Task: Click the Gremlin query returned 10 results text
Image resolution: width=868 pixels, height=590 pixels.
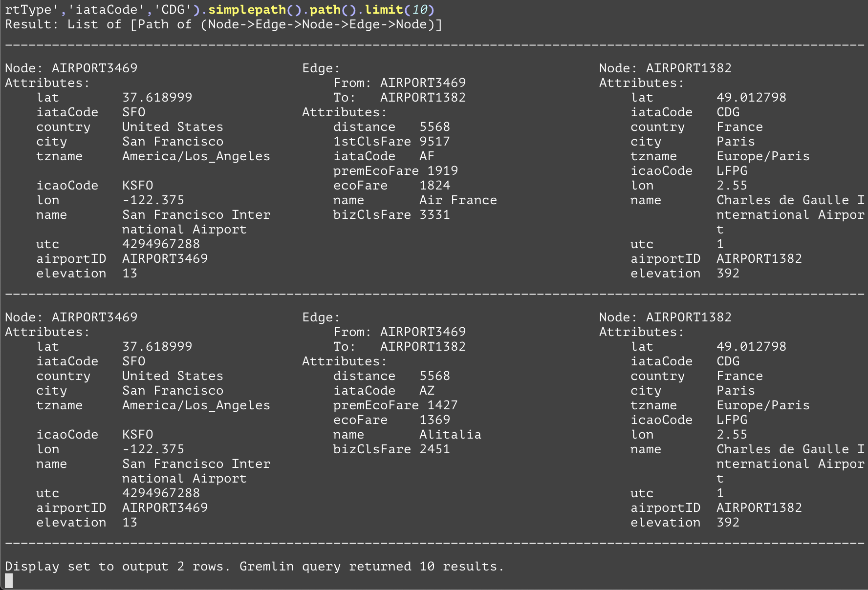Action: coord(371,567)
